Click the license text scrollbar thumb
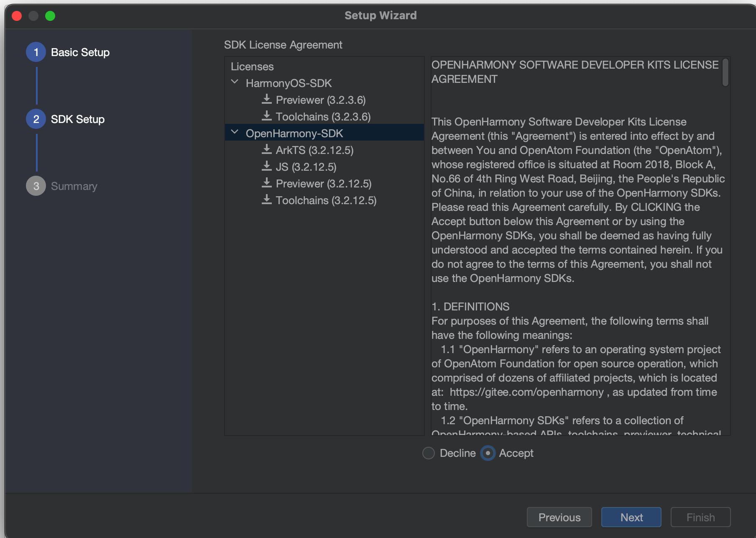The height and width of the screenshot is (538, 756). [725, 72]
